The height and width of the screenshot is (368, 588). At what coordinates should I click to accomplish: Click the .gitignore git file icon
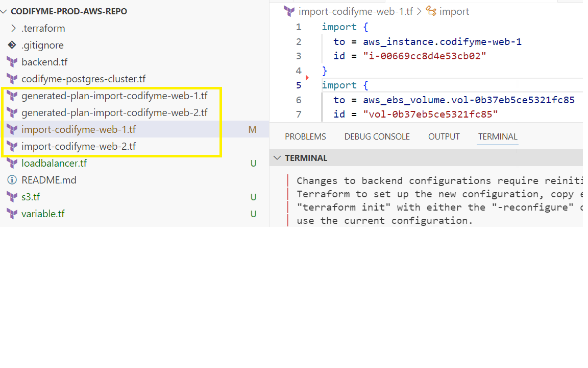(12, 45)
